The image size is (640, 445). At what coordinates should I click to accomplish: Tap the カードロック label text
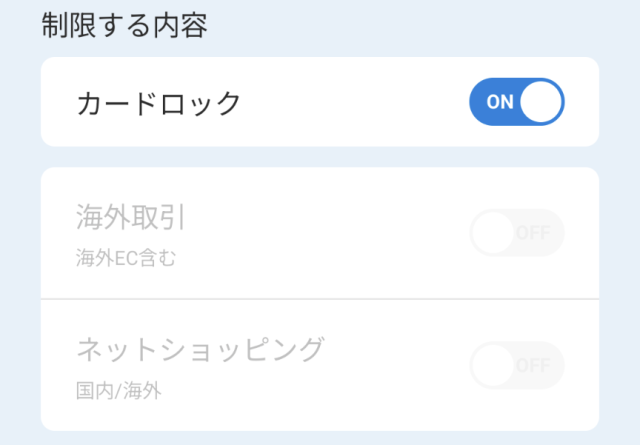click(x=159, y=102)
